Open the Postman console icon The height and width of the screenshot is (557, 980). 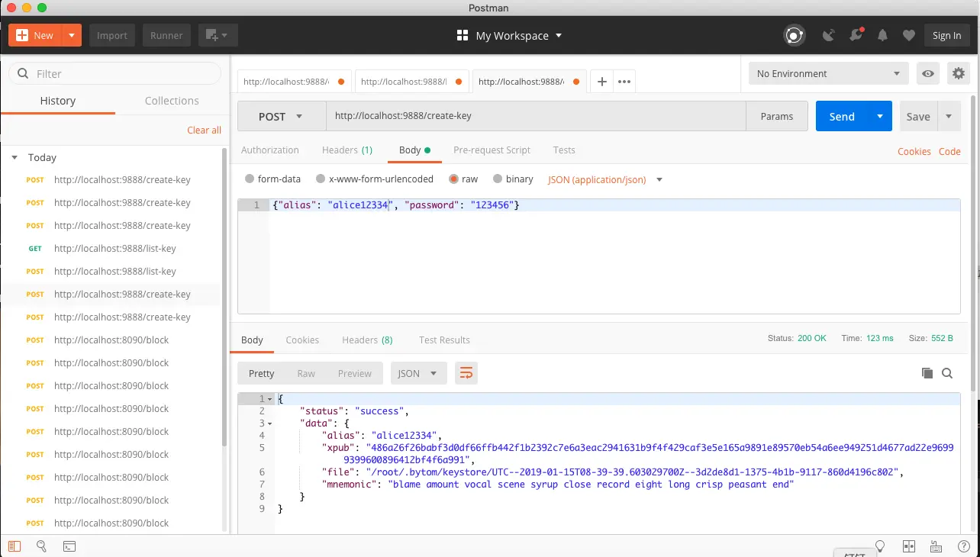pos(69,546)
